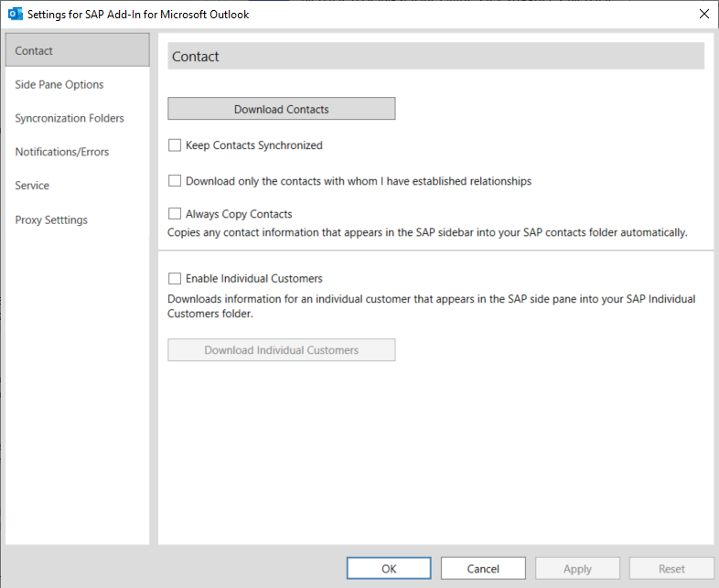
Task: Click the Reset button
Action: point(671,568)
